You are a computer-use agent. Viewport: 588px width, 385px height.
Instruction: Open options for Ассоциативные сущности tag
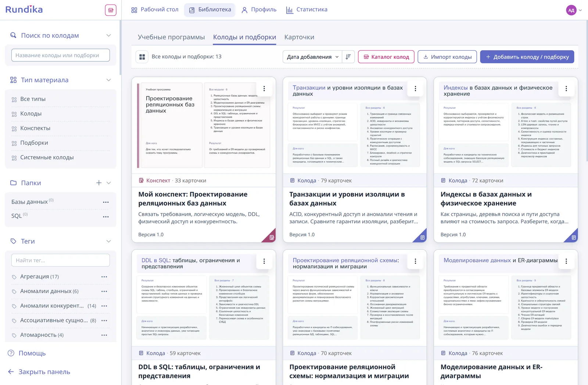104,320
